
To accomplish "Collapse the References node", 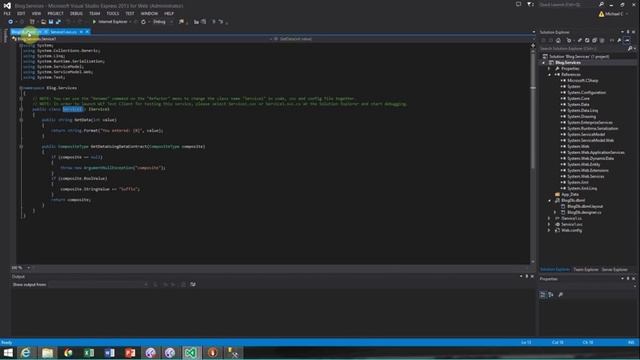I will 549,75.
